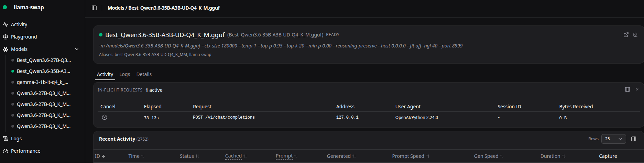Switch to the Details tab

(144, 74)
